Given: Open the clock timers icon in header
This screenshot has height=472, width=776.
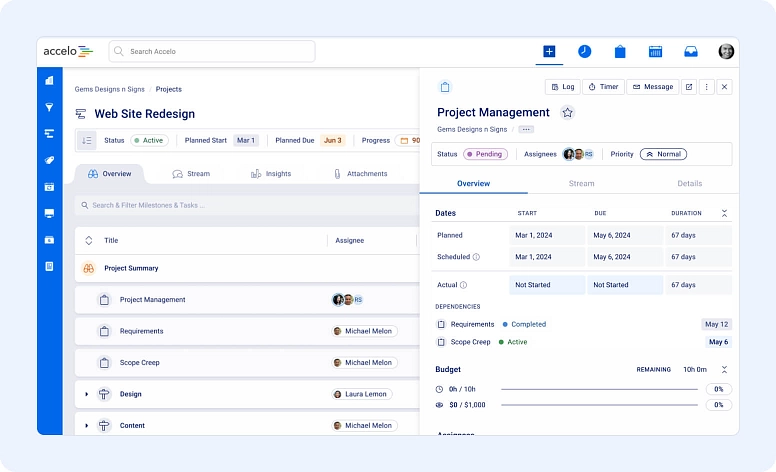Looking at the screenshot, I should [584, 51].
